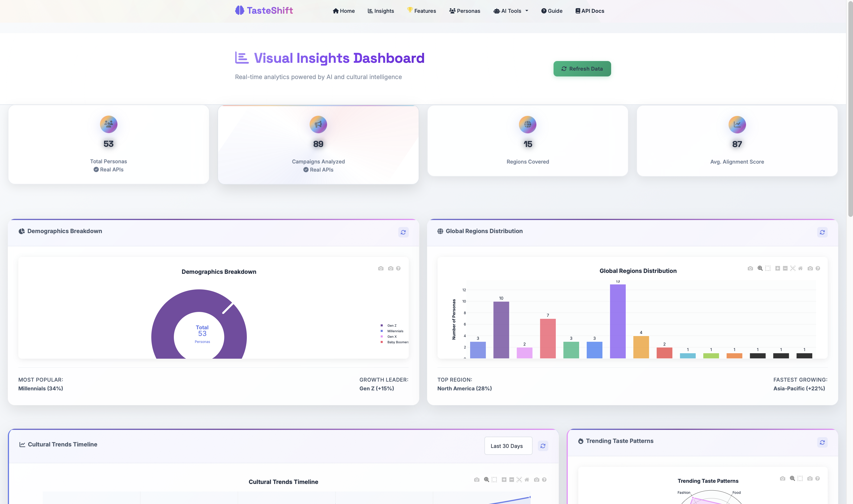Screen dimensions: 853x504
Task: Click help icon on Demographics Breakdown chart
Action: pyautogui.click(x=398, y=268)
